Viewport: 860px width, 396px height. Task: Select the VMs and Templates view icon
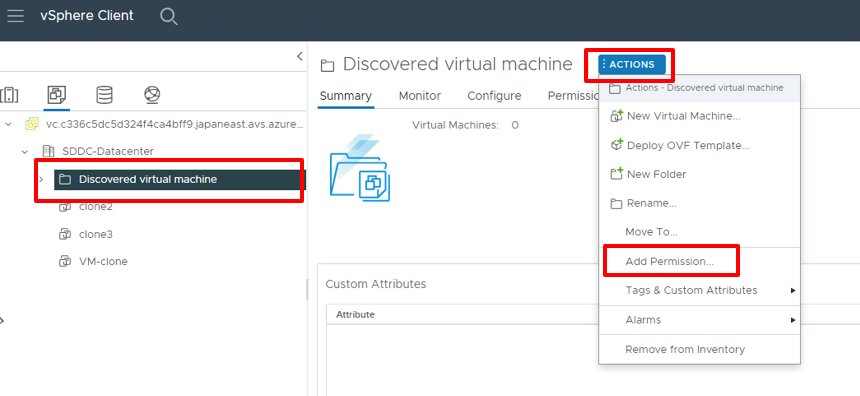[x=56, y=95]
